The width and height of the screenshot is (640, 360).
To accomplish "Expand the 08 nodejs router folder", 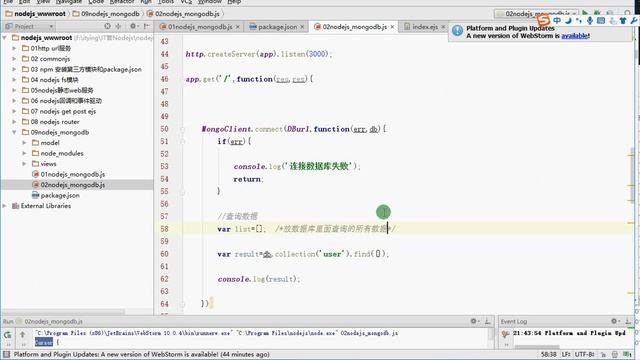I will pos(14,122).
